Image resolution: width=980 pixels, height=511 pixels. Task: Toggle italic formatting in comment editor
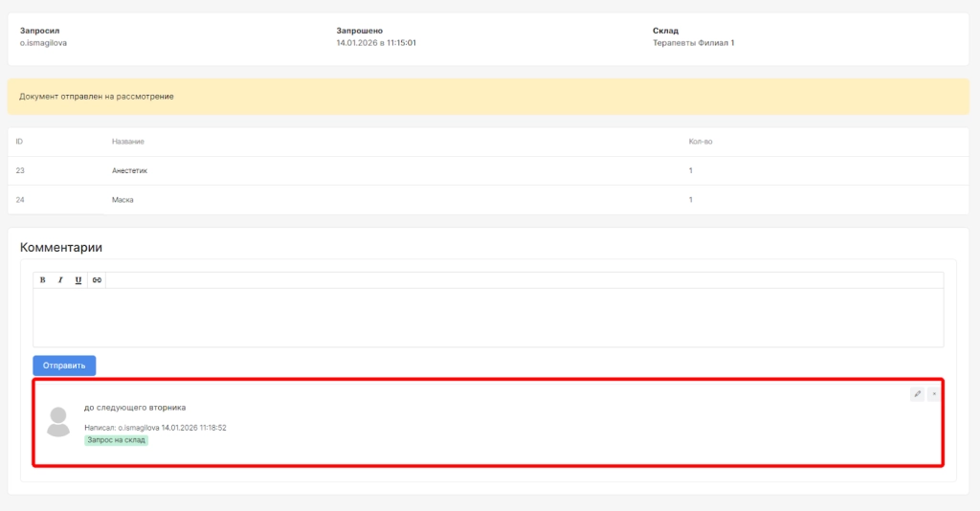(60, 280)
